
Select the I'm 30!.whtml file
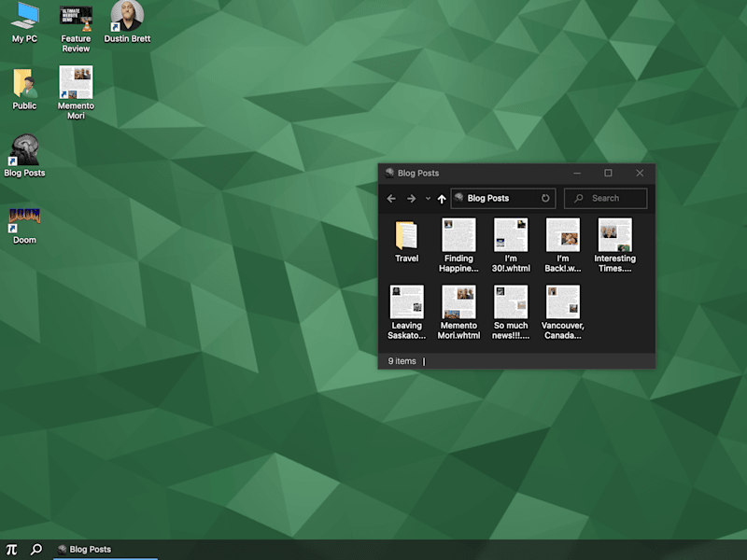click(511, 245)
